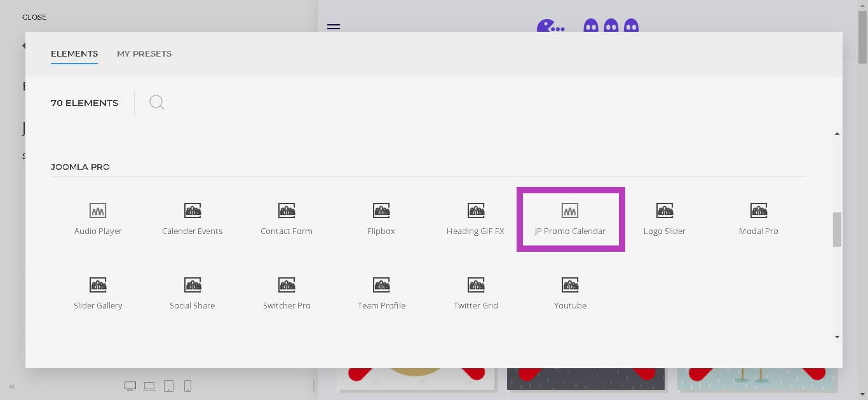
Task: Open the element search magnifier
Action: pos(157,102)
